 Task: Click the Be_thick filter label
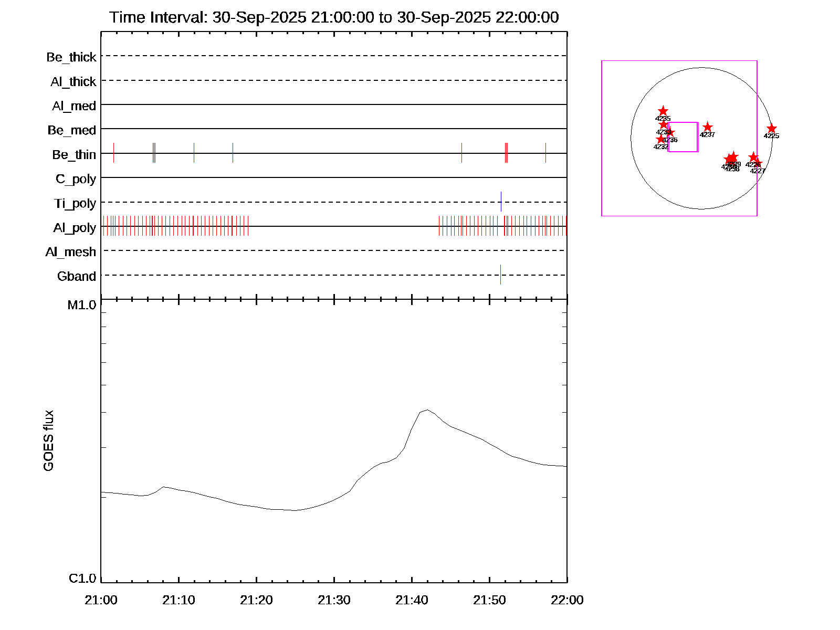[71, 57]
